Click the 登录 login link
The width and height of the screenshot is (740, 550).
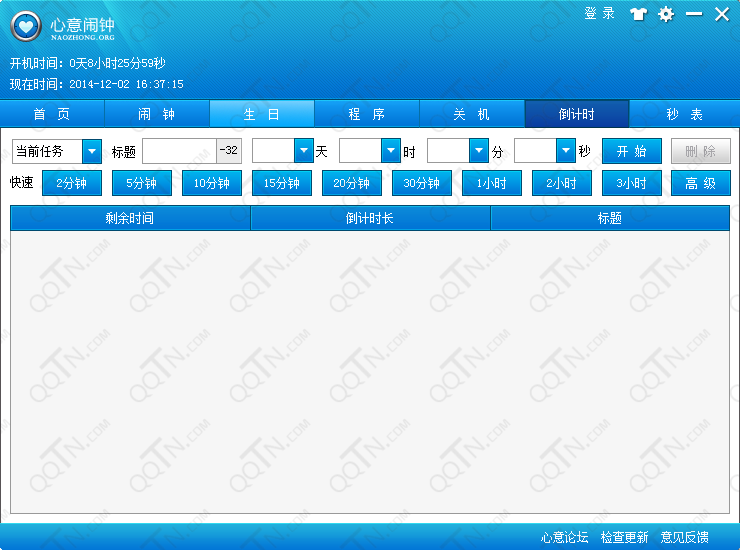coord(599,14)
